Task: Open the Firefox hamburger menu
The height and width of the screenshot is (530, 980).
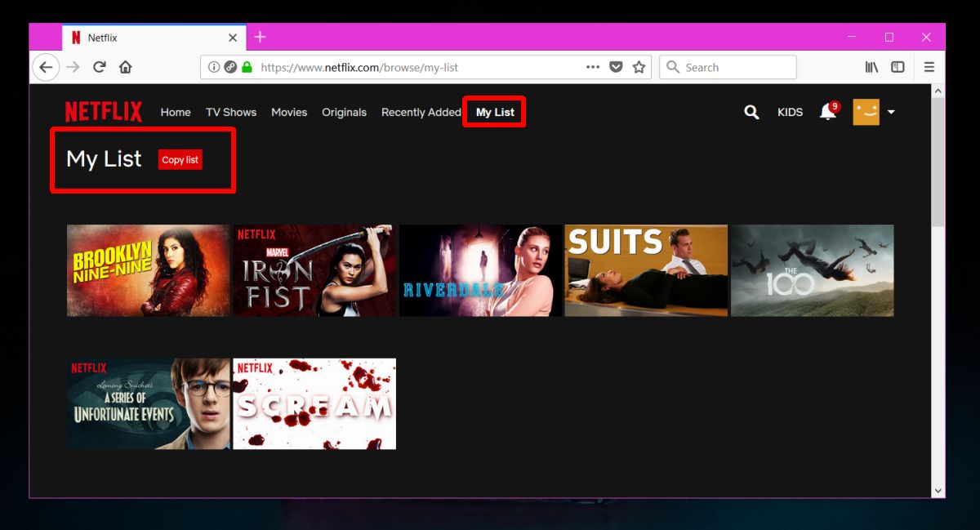Action: coord(929,67)
